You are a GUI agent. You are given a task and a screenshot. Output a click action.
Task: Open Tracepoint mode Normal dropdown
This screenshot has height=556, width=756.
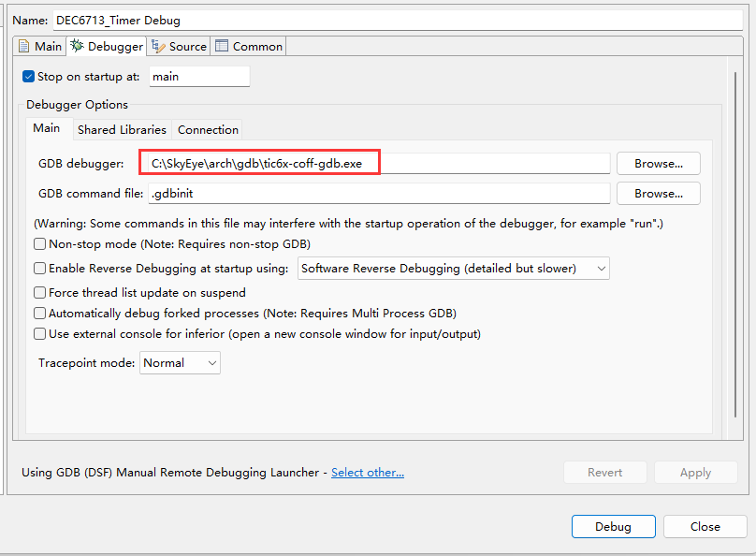click(x=180, y=362)
